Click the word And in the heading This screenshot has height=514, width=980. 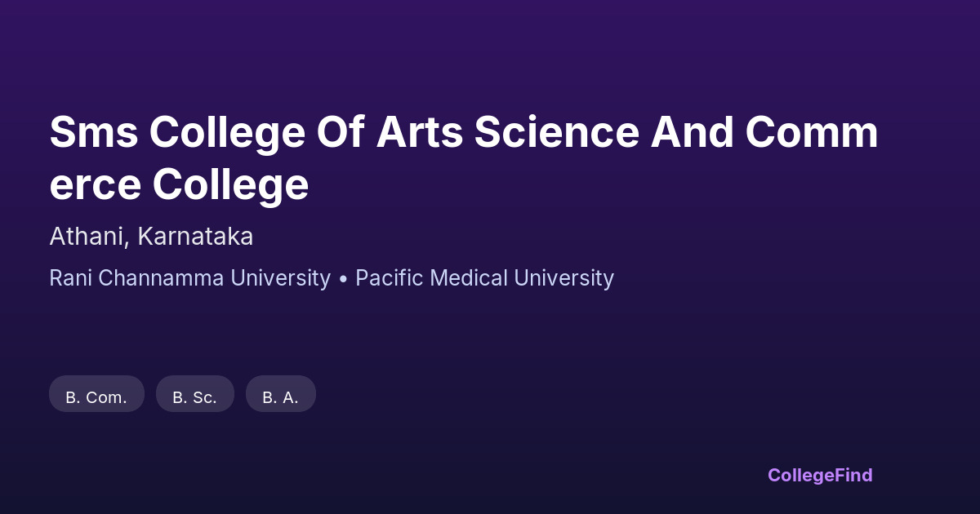point(692,132)
